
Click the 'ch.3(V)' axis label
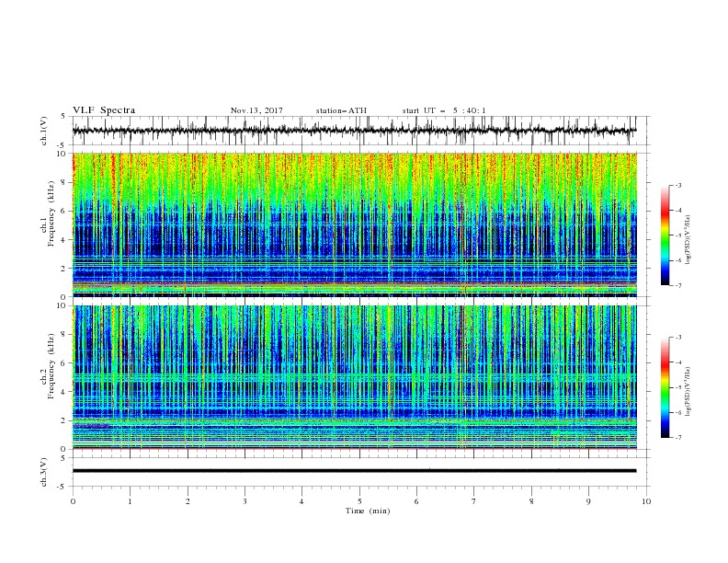tap(44, 473)
